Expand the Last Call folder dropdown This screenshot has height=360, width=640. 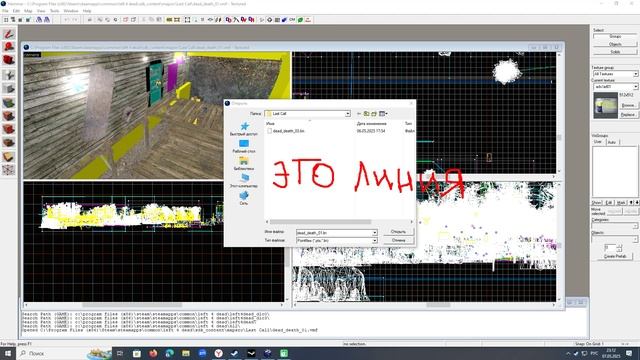point(348,114)
